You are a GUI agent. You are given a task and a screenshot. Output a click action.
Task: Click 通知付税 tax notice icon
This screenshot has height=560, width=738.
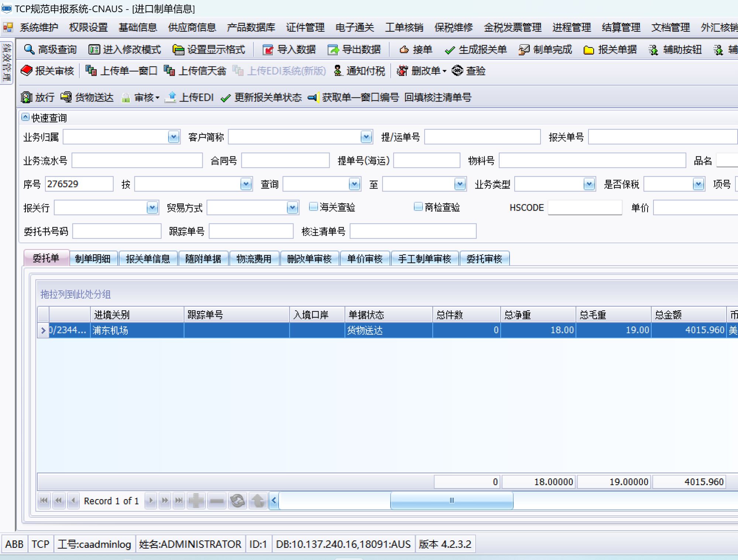(337, 70)
